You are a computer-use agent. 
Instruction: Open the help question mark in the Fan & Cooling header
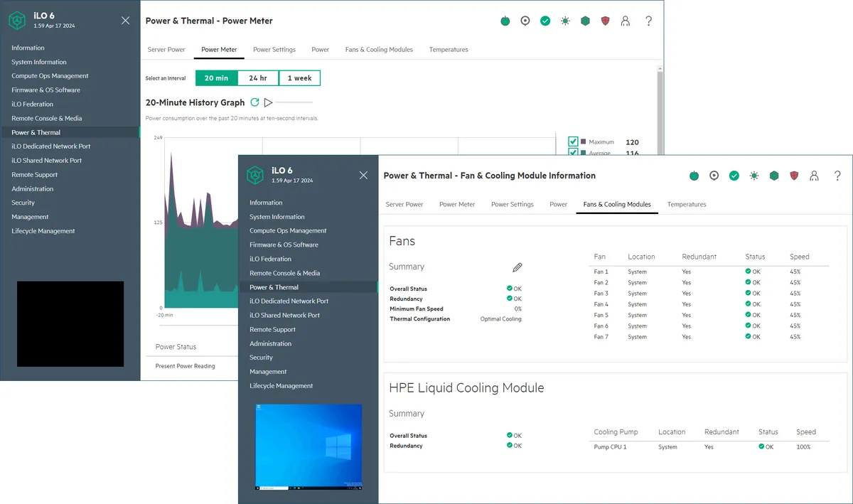pos(838,176)
